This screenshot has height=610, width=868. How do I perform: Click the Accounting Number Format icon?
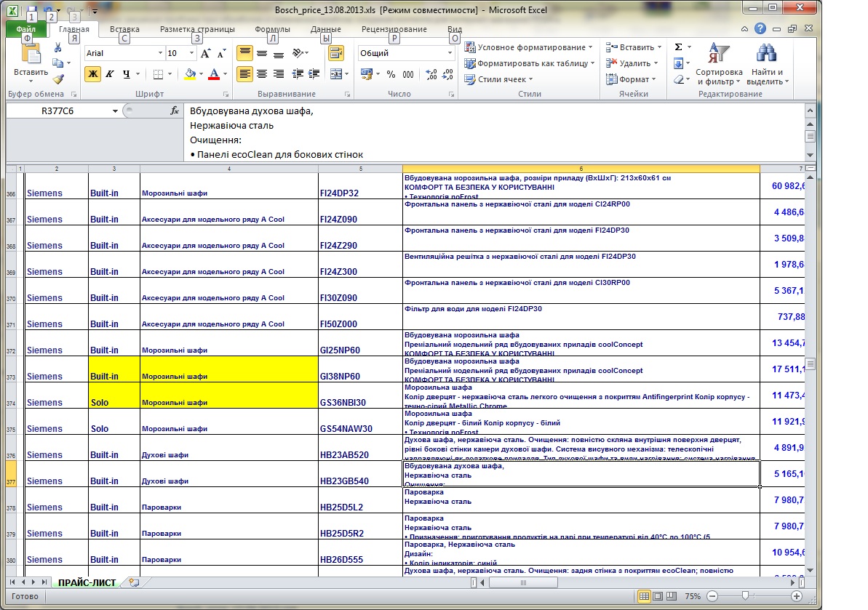tap(367, 73)
